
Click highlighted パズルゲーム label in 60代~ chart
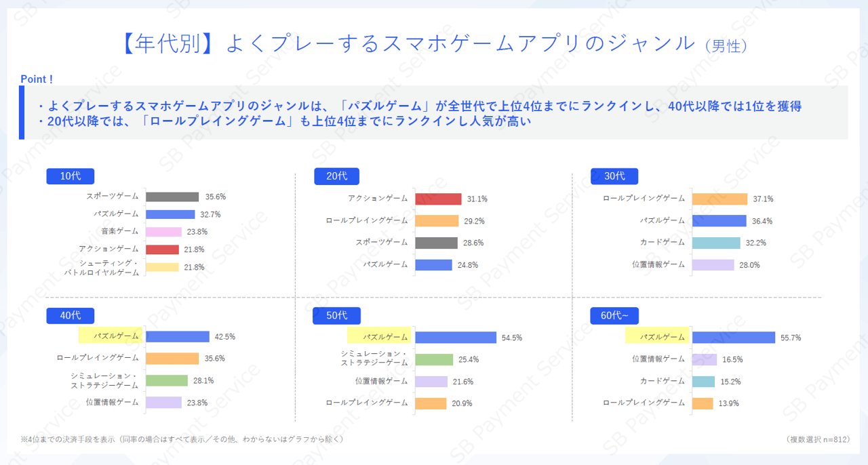[656, 337]
